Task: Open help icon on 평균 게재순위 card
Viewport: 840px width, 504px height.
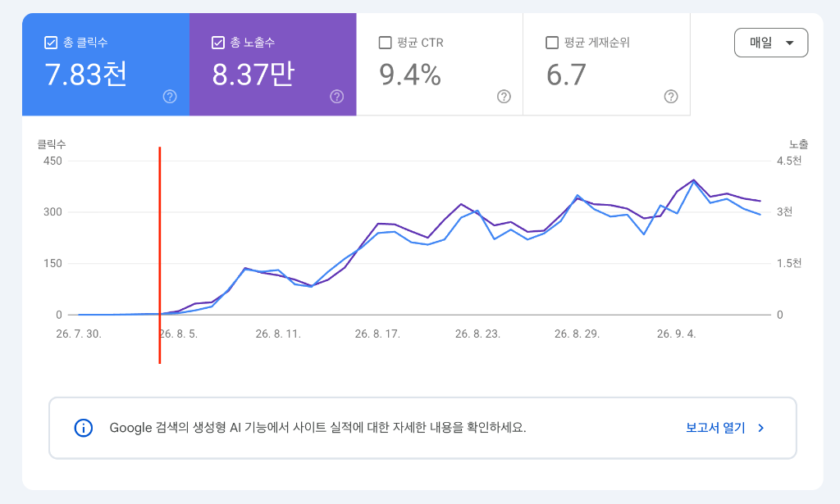Action: point(671,97)
